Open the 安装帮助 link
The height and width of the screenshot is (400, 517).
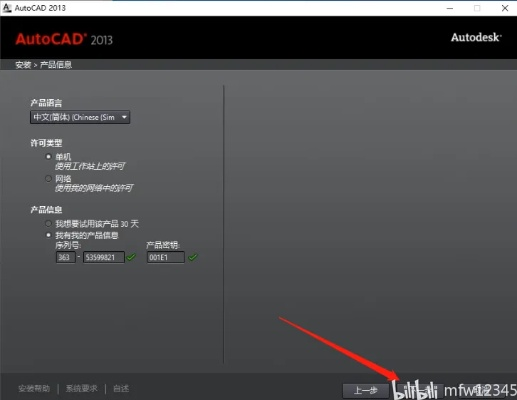(34, 388)
